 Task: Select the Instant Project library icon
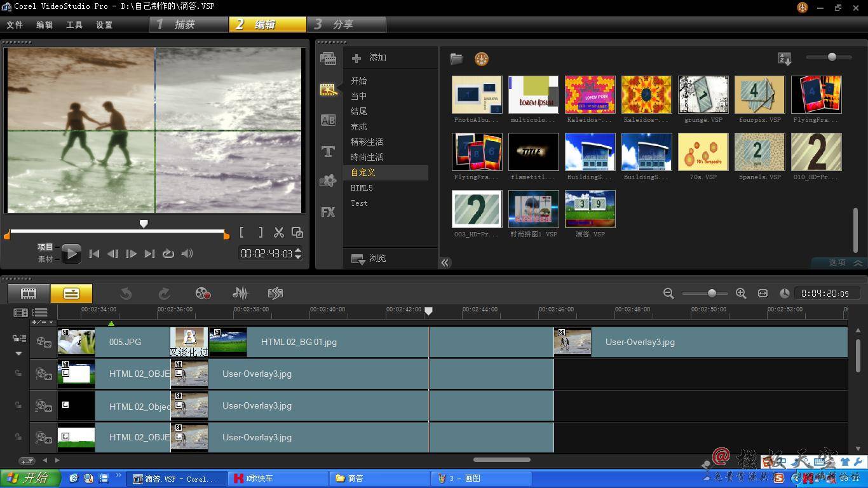click(x=328, y=90)
